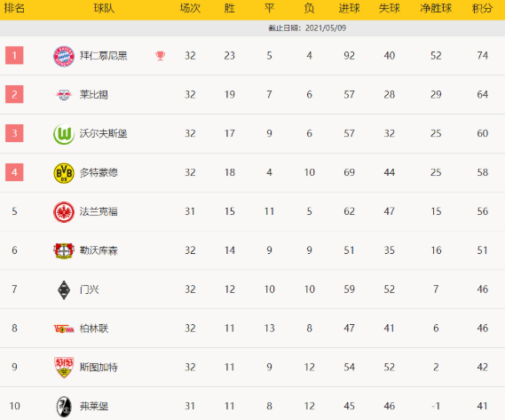
Task: Click the RB Leipzig club logo
Action: pyautogui.click(x=63, y=95)
